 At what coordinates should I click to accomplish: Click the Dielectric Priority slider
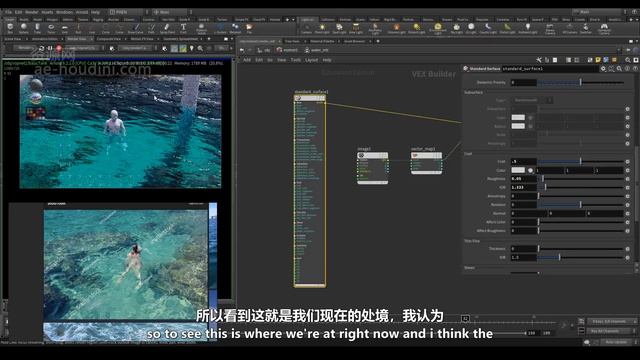(581, 82)
